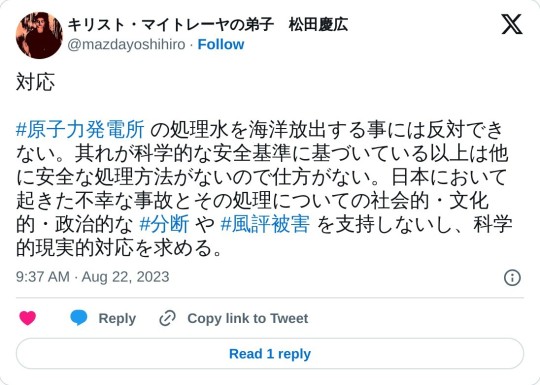Open hashtag #風評被害

[x=264, y=224]
